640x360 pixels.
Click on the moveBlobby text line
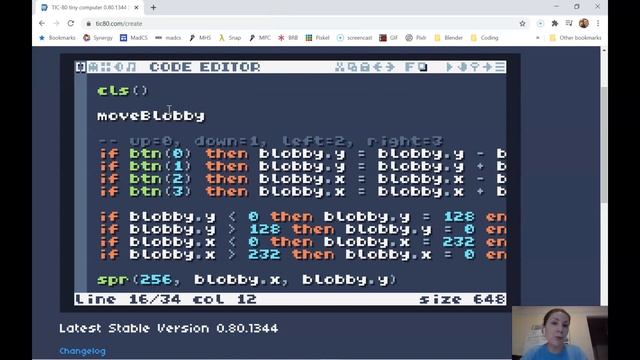[x=151, y=116]
